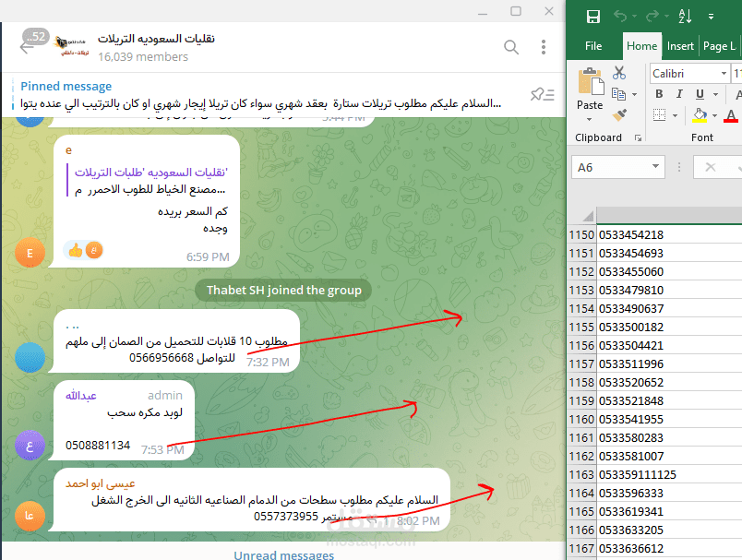Toggle Italic formatting

679,92
